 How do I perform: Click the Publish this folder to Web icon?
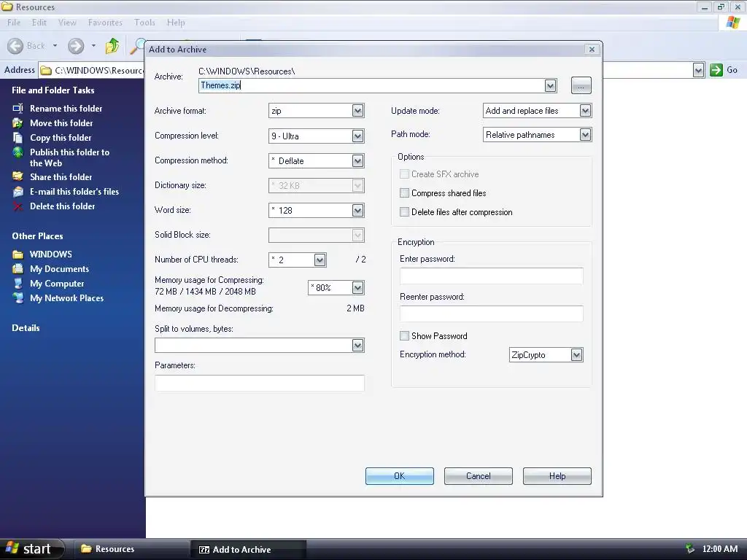[x=18, y=152]
